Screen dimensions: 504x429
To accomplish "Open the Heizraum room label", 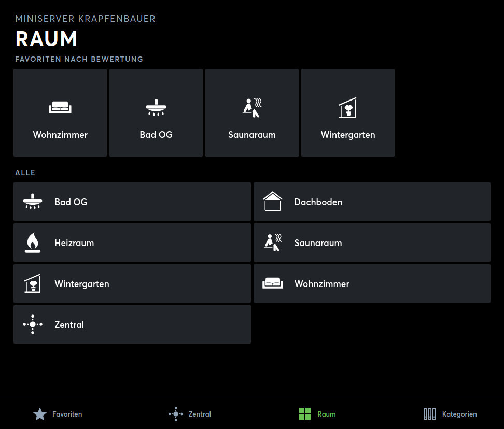I will coord(74,242).
